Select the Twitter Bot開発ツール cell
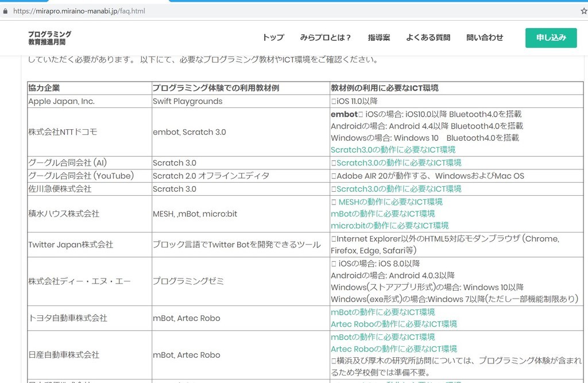The height and width of the screenshot is (383, 588). click(241, 245)
